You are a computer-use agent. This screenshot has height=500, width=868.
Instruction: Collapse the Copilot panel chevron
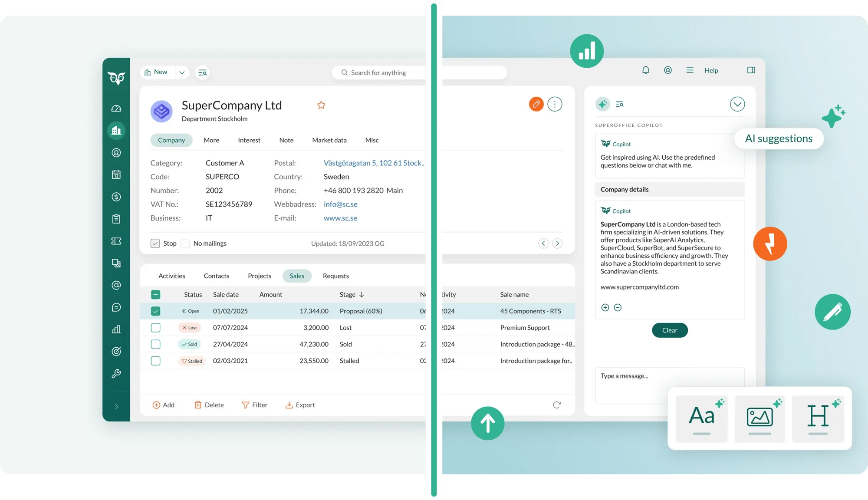click(x=737, y=104)
